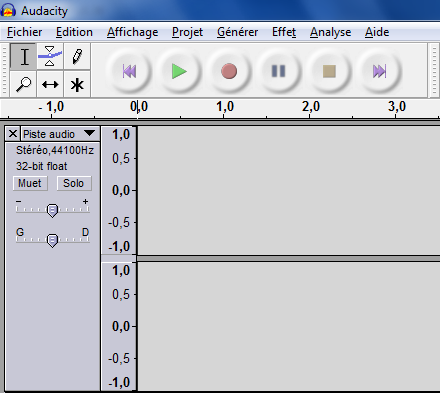Open the Affichage menu
This screenshot has height=393, width=440.
pyautogui.click(x=132, y=32)
